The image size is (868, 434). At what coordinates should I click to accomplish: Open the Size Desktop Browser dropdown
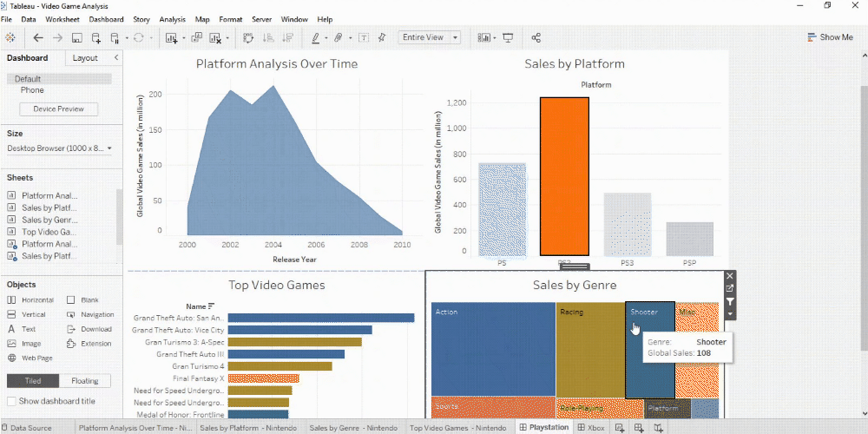(60, 148)
